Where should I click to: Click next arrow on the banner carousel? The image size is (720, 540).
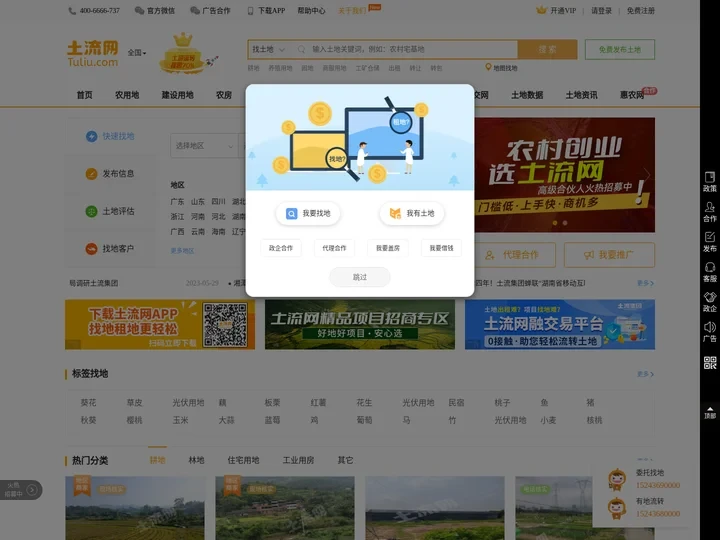coord(647,174)
